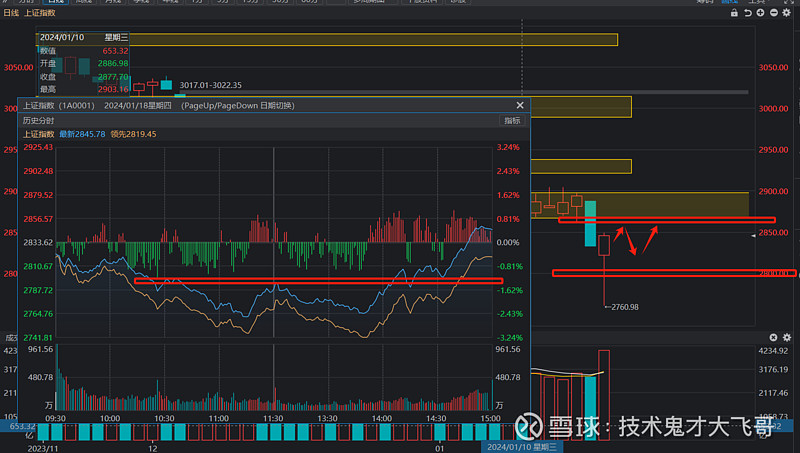Image resolution: width=800 pixels, height=453 pixels.
Task: Click the 2950.00 right price axis label
Action: click(x=773, y=150)
